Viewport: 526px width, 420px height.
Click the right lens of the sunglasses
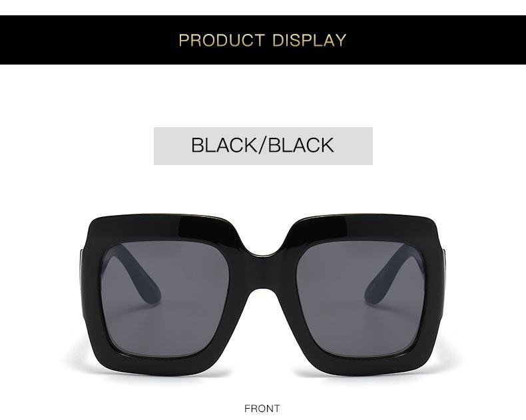pos(361,299)
